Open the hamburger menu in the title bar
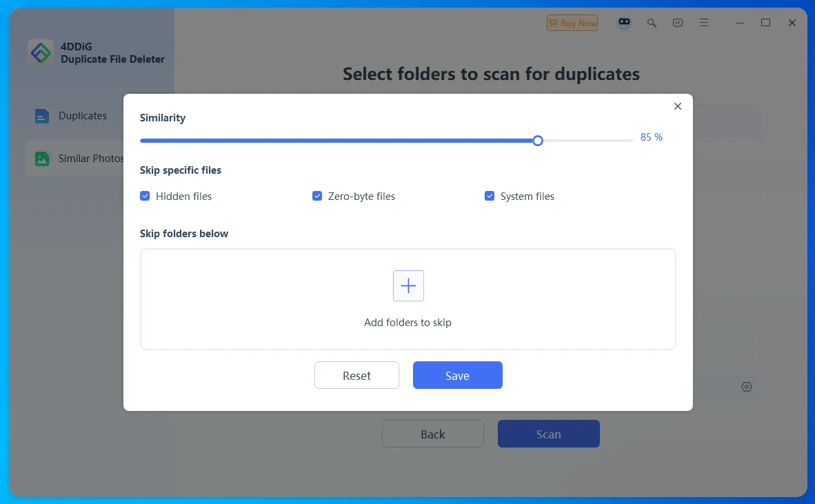Image resolution: width=815 pixels, height=504 pixels. pos(704,23)
